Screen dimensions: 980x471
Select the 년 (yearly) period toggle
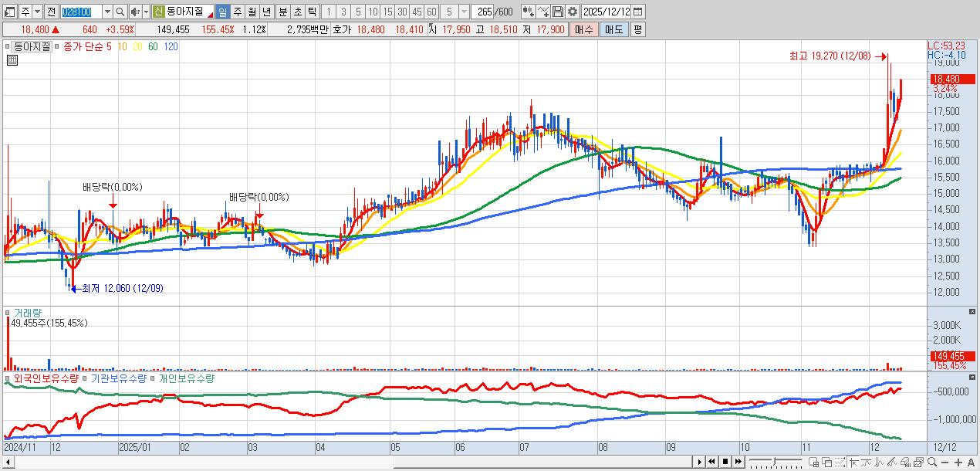pos(267,12)
